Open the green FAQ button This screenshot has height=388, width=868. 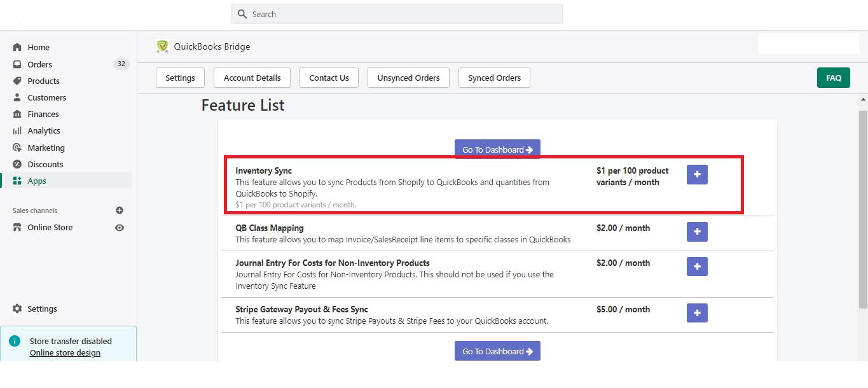click(x=834, y=78)
